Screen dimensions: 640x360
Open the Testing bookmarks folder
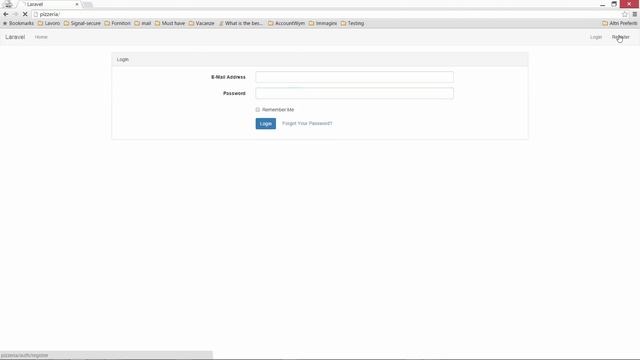[x=352, y=23]
